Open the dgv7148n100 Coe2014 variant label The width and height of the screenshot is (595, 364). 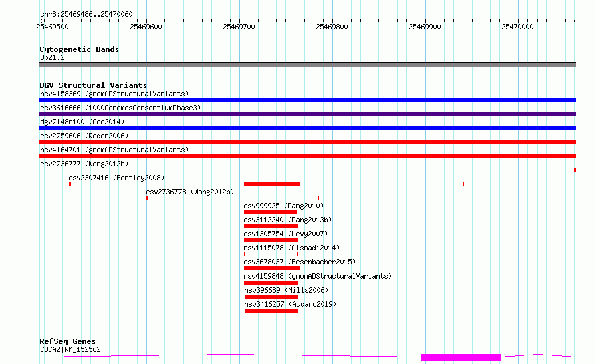tap(82, 122)
